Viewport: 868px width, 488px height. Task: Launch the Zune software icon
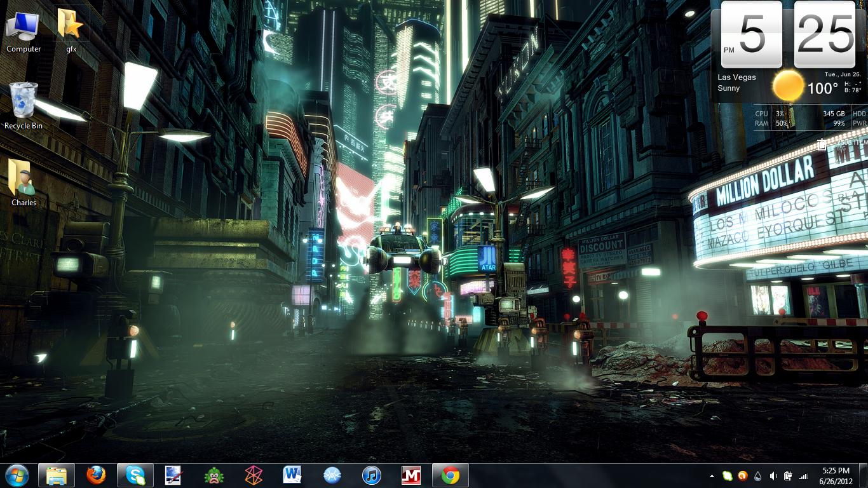point(254,475)
